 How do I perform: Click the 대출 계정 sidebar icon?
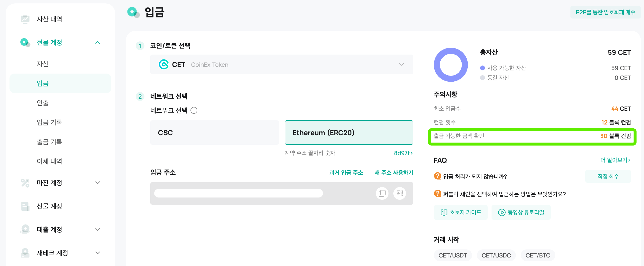[x=25, y=229]
